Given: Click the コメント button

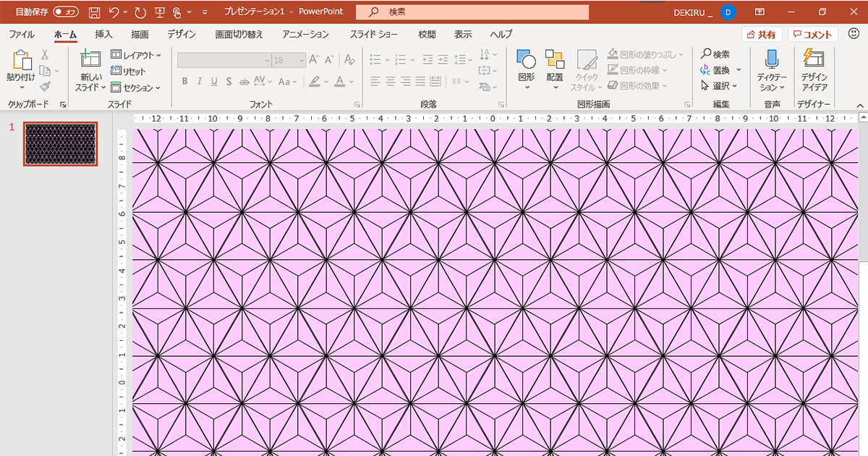Looking at the screenshot, I should click(x=813, y=34).
